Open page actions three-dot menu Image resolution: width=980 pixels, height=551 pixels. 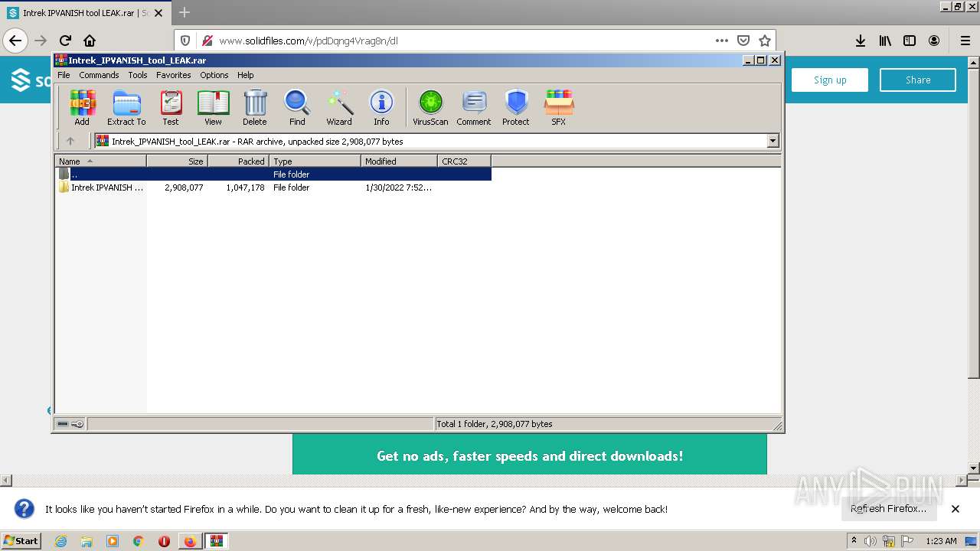click(722, 41)
